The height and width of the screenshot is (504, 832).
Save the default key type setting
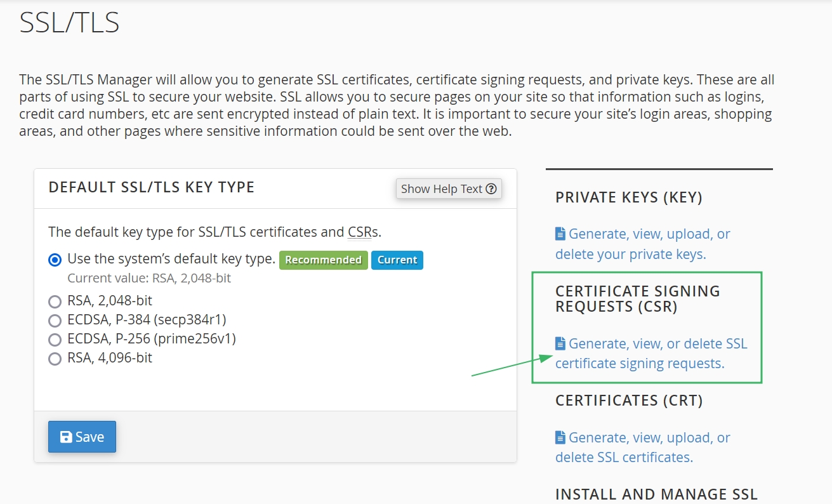click(82, 437)
